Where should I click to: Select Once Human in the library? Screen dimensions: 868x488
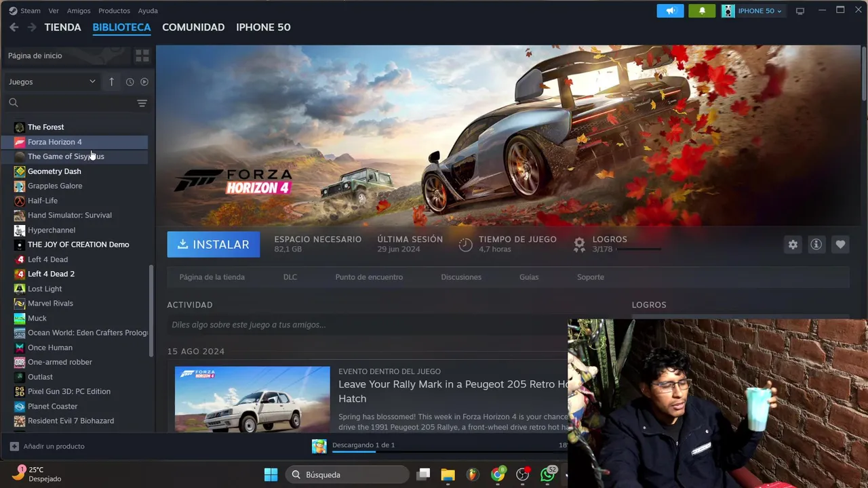[75, 348]
